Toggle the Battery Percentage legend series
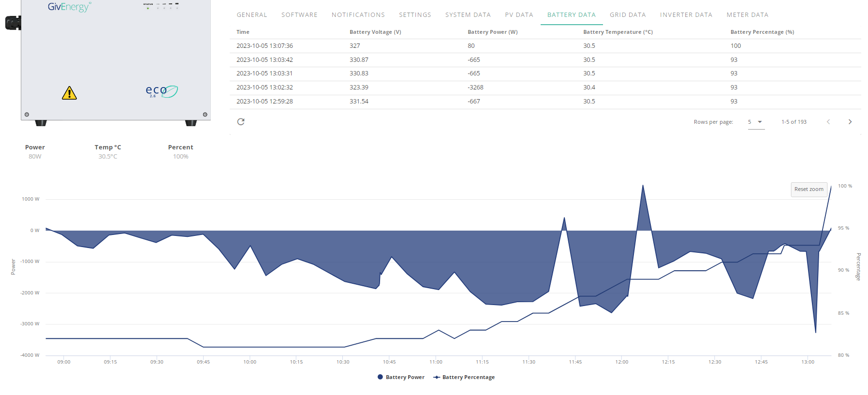 pos(464,377)
